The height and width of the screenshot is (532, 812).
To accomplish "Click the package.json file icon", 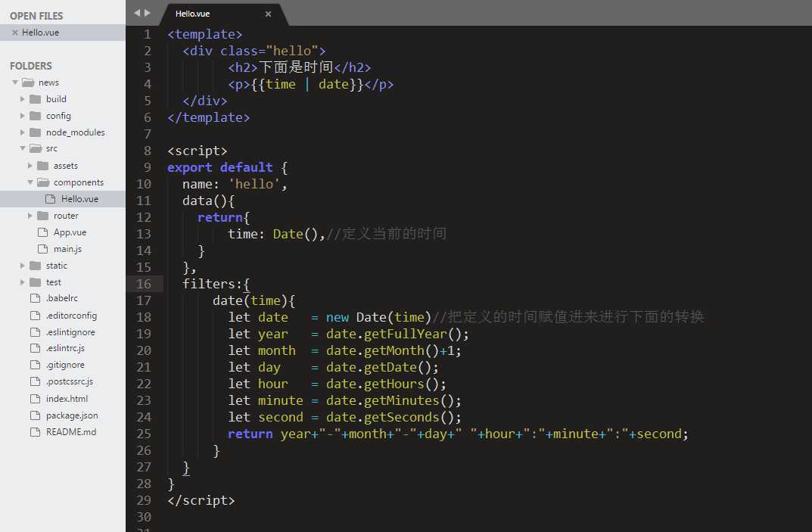I will pos(36,415).
